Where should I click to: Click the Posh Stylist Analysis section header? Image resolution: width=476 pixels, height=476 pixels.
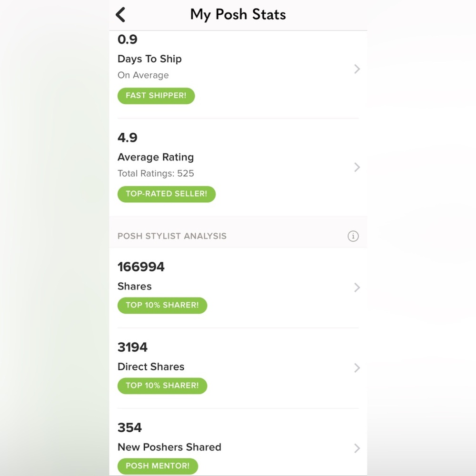tap(172, 236)
